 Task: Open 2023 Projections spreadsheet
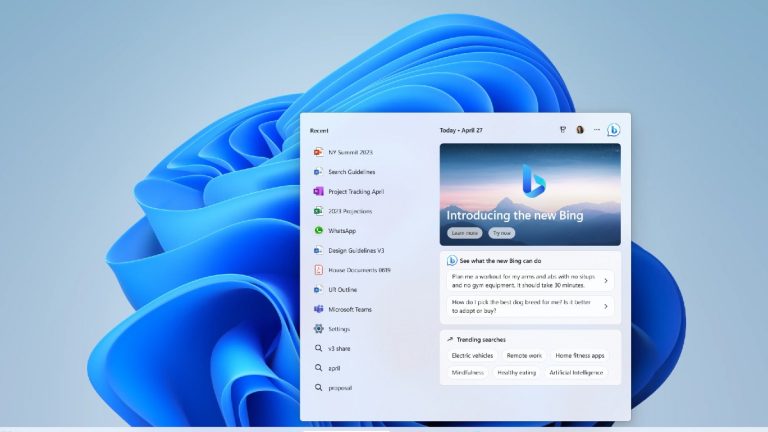click(x=350, y=211)
